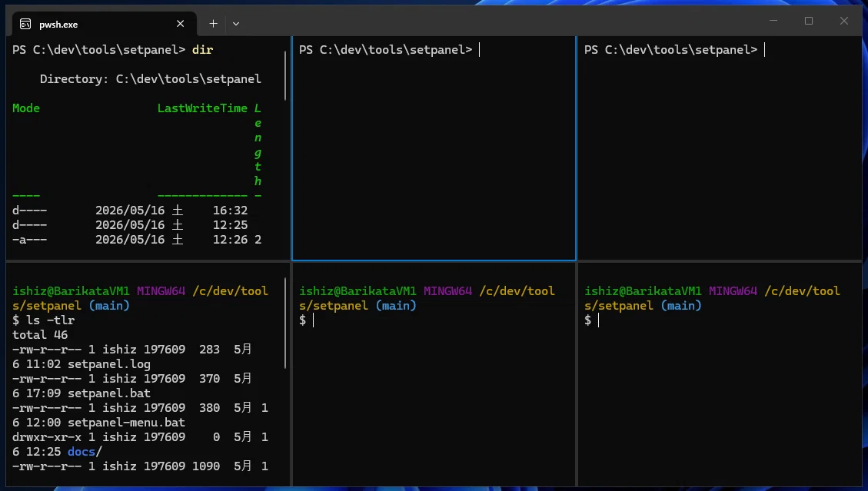
Task: Click the '$ ls -tlr' command line
Action: 43,320
